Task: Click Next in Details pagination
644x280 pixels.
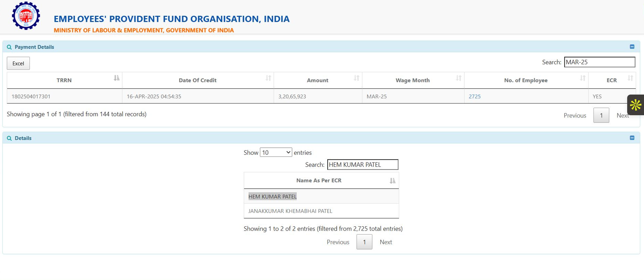Action: point(385,242)
